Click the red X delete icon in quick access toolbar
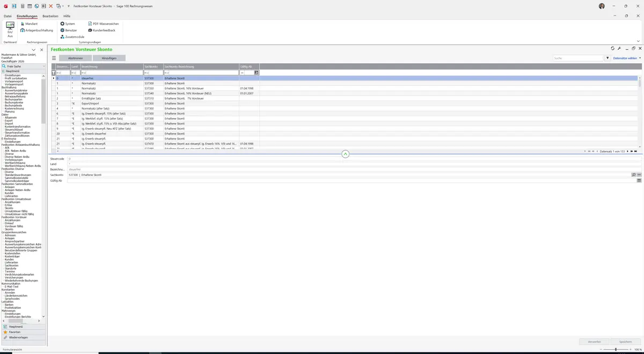The height and width of the screenshot is (354, 644). click(50, 6)
